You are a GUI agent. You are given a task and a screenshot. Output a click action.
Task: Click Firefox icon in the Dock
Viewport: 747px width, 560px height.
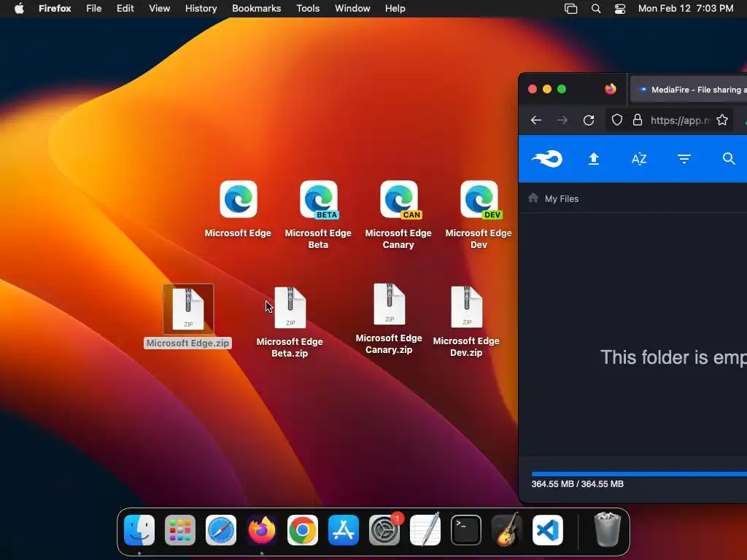coord(262,530)
